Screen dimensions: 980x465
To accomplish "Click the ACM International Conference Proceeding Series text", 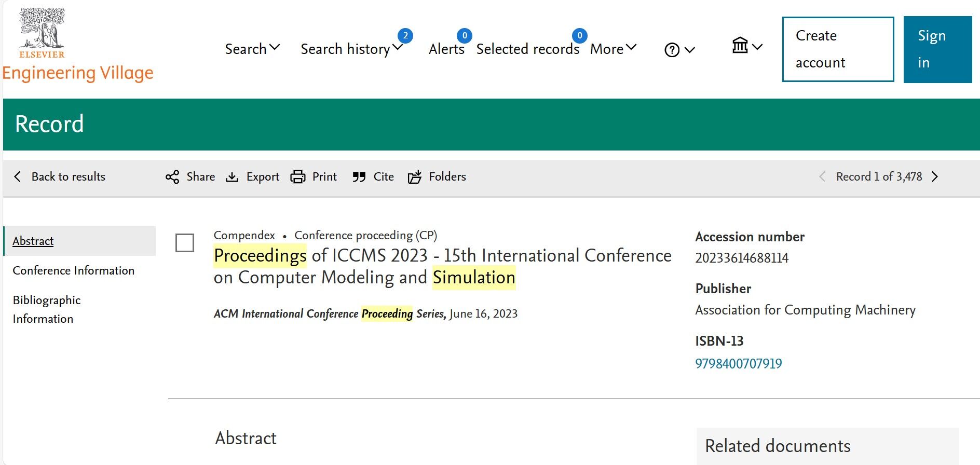I will [329, 313].
